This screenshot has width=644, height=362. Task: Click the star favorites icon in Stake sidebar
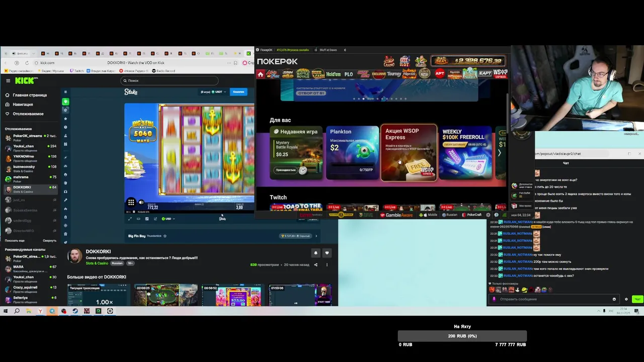tap(65, 119)
